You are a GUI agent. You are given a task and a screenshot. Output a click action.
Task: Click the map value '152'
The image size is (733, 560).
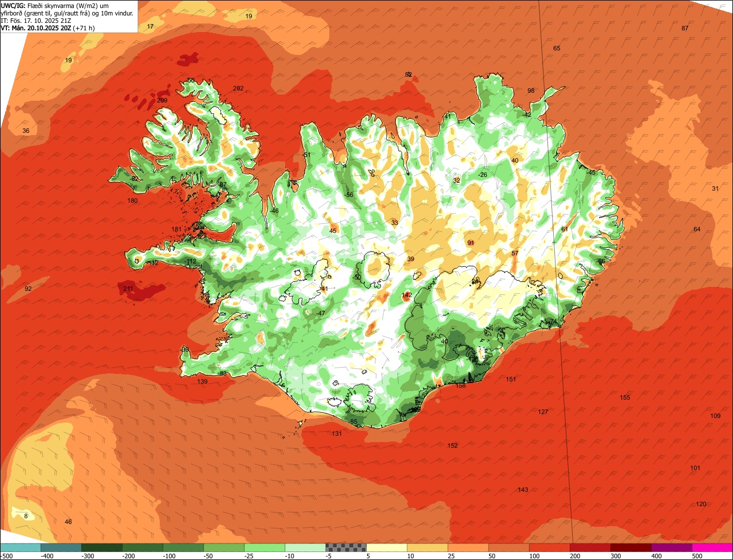[452, 445]
